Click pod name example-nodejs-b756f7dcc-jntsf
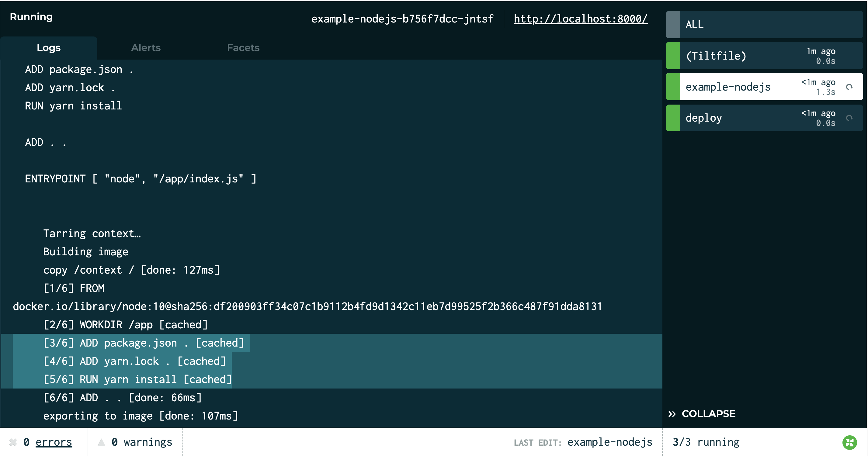Viewport: 868px width, 456px height. (402, 19)
